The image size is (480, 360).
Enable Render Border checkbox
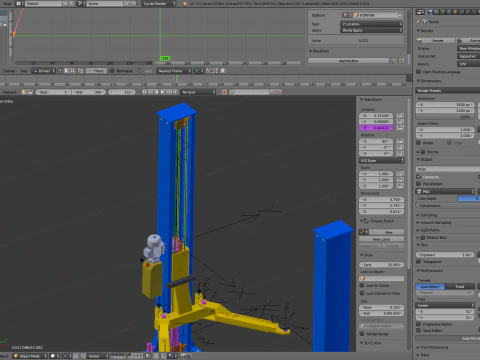[x=362, y=334]
